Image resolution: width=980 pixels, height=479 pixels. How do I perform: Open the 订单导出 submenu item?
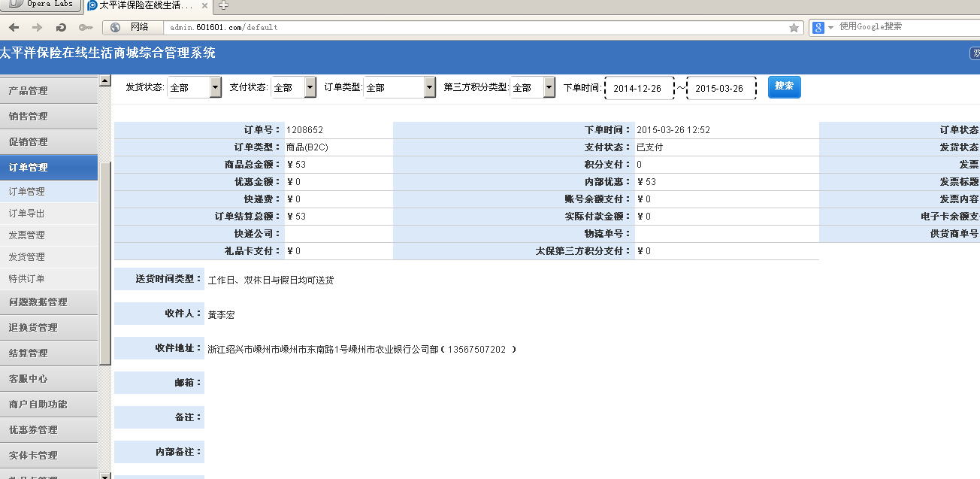click(x=49, y=214)
